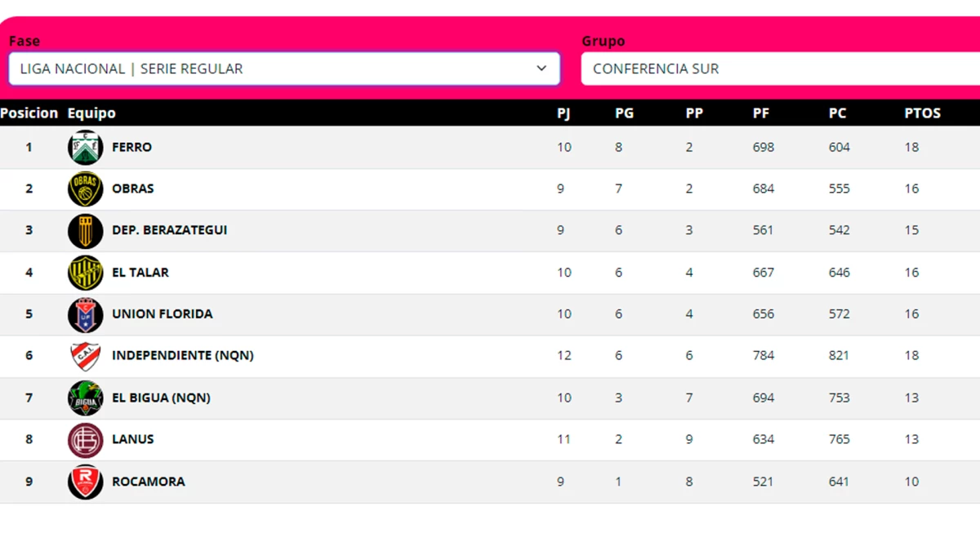Image resolution: width=980 pixels, height=551 pixels.
Task: Select the El Bigua team logo
Action: [85, 398]
